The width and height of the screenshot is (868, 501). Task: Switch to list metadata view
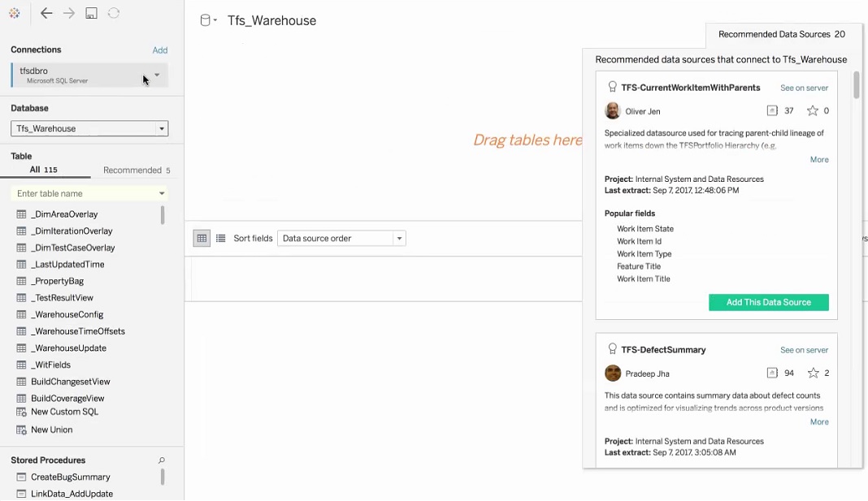coord(220,239)
